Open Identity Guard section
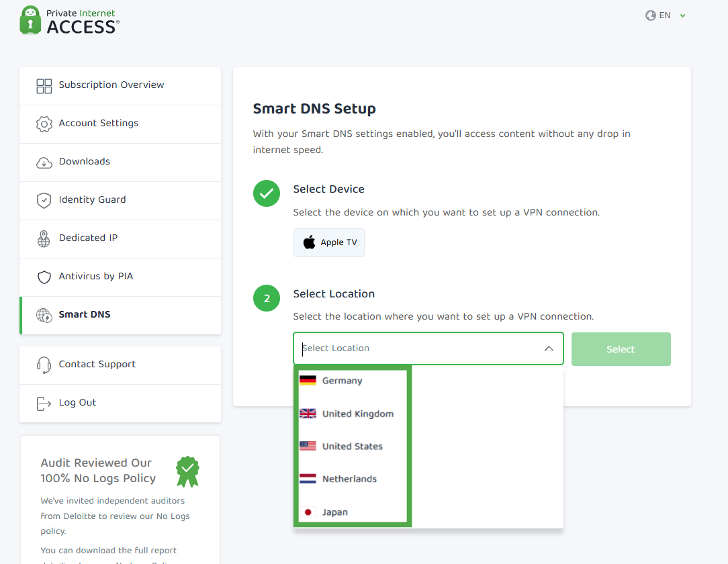This screenshot has width=728, height=564. pos(120,201)
